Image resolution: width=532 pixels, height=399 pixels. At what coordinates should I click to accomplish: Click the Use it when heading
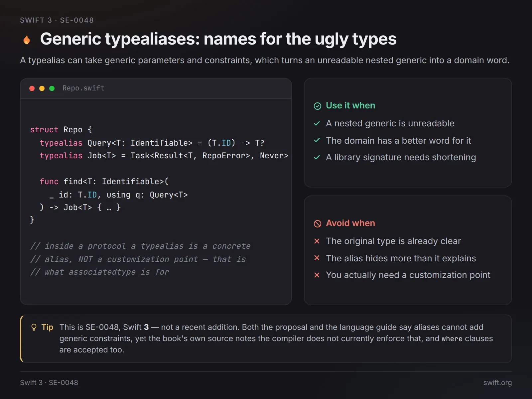[350, 105]
